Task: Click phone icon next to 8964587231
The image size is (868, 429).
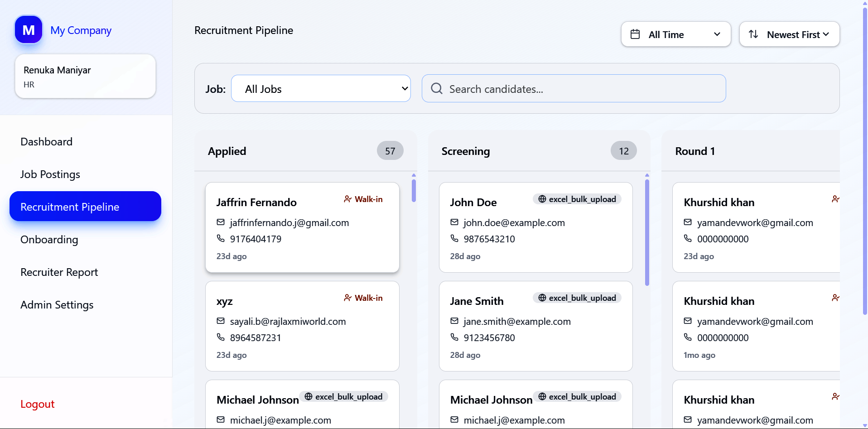Action: click(x=221, y=337)
